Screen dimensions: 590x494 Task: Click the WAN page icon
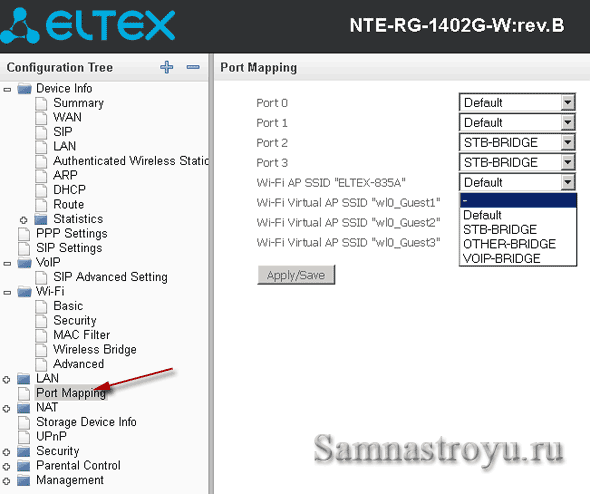pyautogui.click(x=41, y=117)
